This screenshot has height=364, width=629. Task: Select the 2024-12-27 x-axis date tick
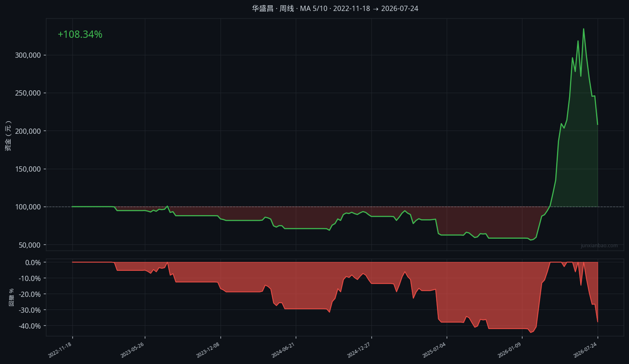point(359,350)
